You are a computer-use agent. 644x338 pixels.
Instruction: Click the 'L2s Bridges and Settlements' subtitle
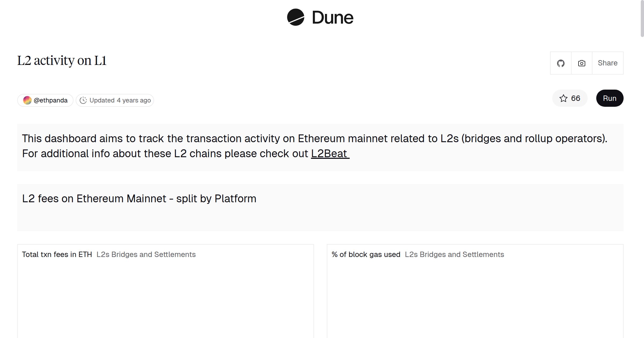tap(146, 254)
